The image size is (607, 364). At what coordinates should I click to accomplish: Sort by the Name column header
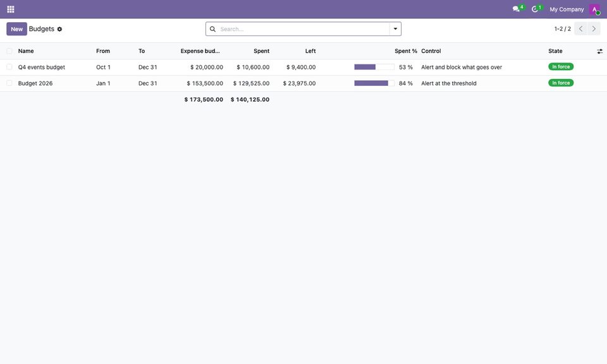(26, 51)
